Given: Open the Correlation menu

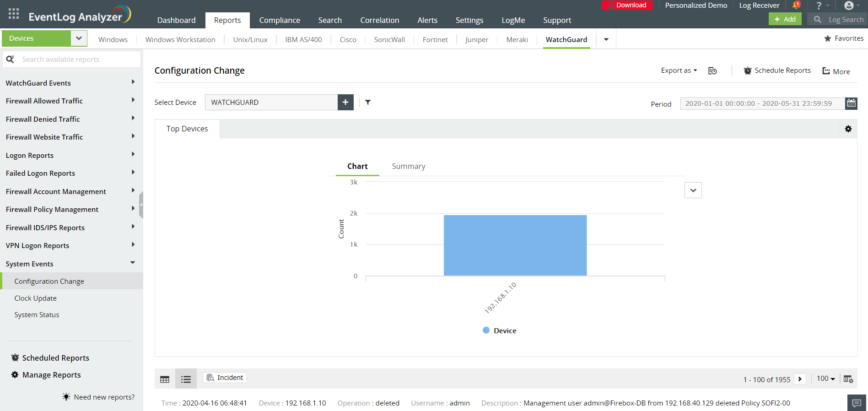Looking at the screenshot, I should (379, 20).
